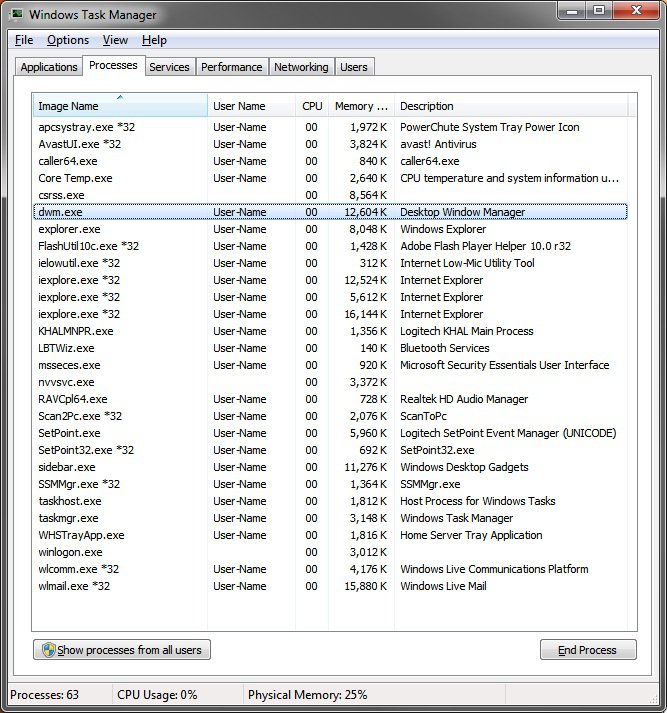Switch to the Services tab
This screenshot has width=667, height=713.
[x=169, y=67]
